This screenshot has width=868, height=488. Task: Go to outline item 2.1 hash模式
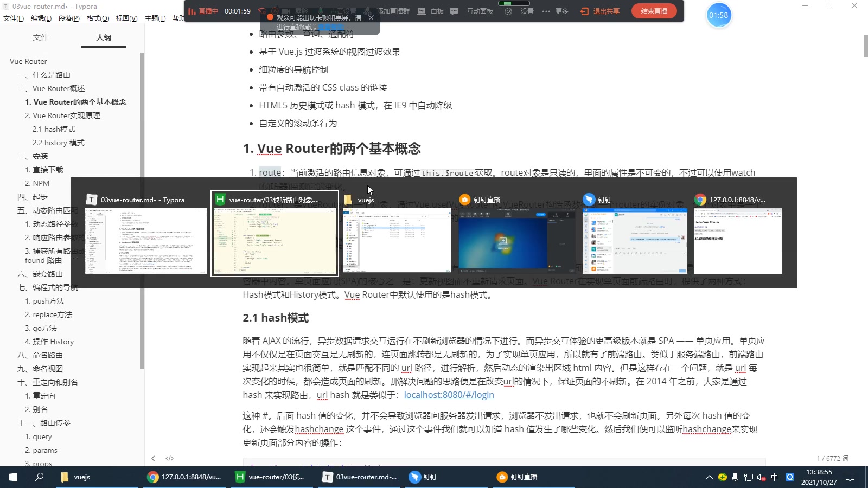[x=54, y=129]
